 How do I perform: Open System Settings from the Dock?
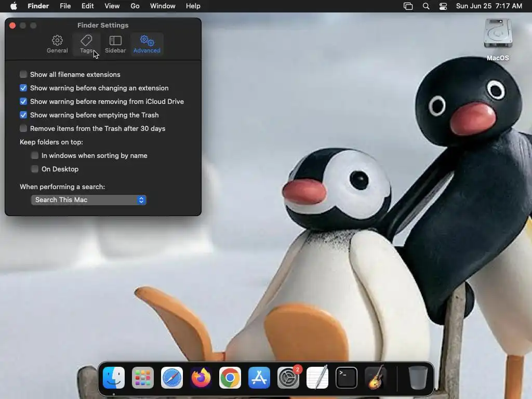[288, 378]
